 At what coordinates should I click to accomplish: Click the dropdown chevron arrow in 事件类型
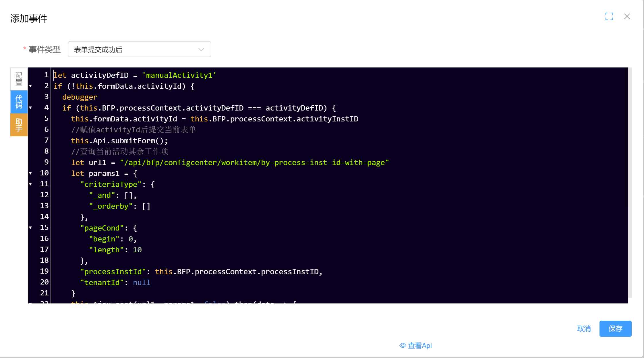tap(201, 49)
